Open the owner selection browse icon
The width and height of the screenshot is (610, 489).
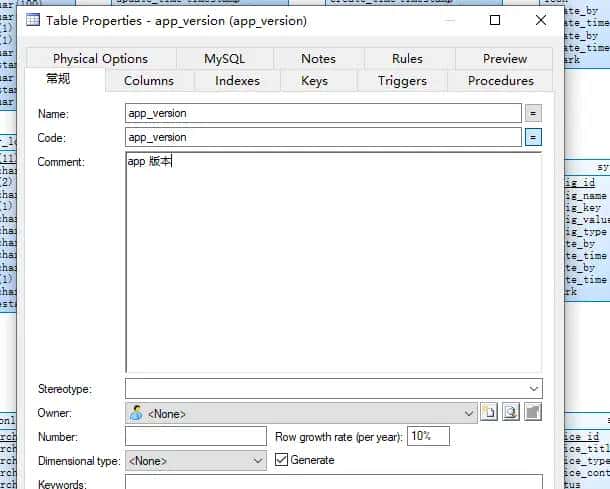pyautogui.click(x=511, y=412)
